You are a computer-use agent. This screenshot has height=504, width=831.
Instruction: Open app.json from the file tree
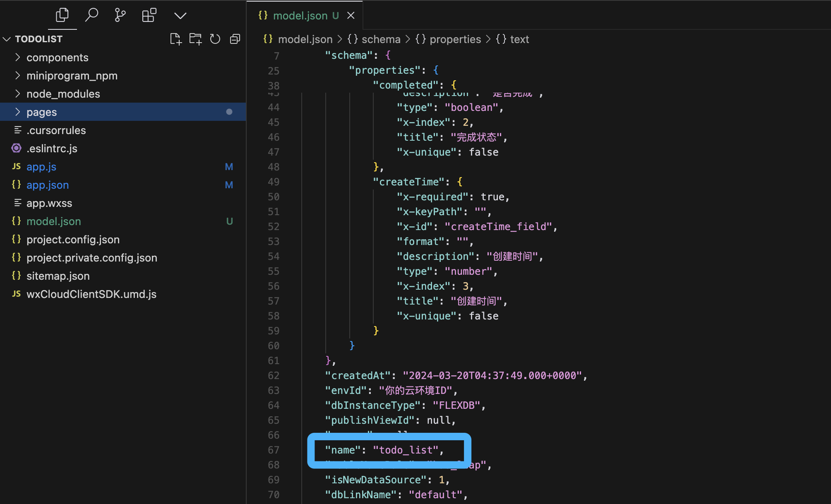[48, 185]
